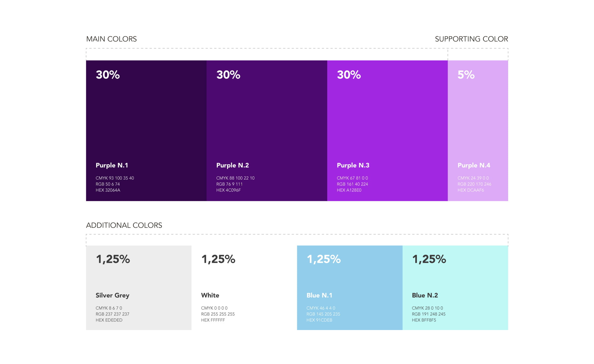Click the Blue N.1 color swatch

tap(349, 278)
